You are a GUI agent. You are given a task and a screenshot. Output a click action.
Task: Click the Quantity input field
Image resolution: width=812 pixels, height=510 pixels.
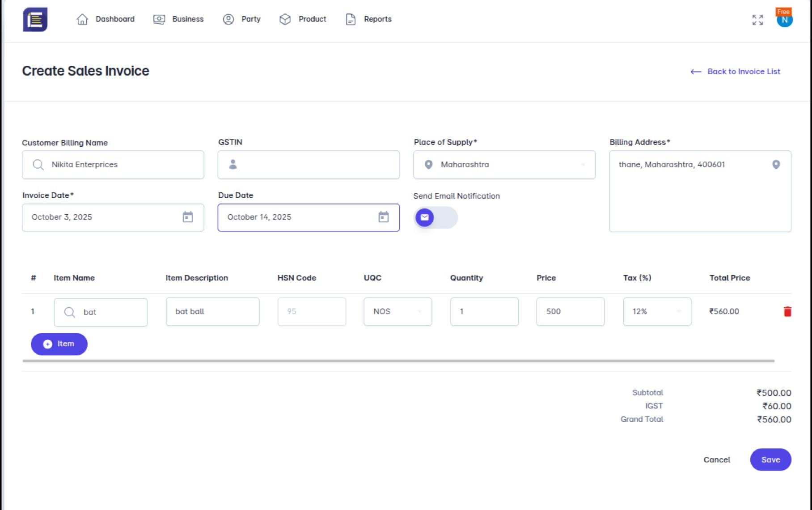pyautogui.click(x=484, y=311)
